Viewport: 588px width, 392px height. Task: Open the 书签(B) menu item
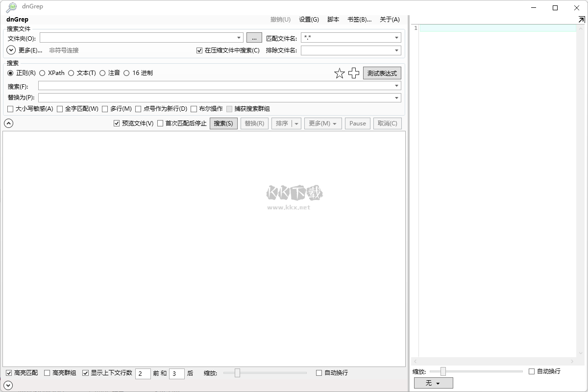[x=360, y=19]
